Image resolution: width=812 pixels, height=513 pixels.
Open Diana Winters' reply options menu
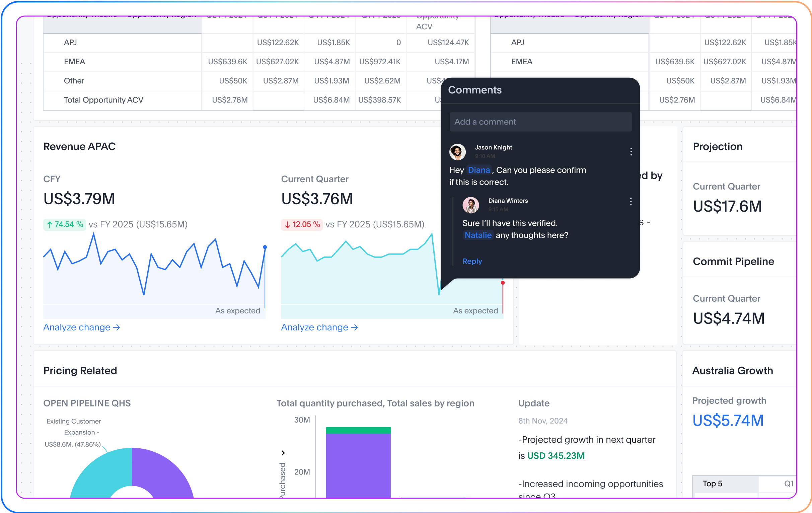[x=631, y=201]
